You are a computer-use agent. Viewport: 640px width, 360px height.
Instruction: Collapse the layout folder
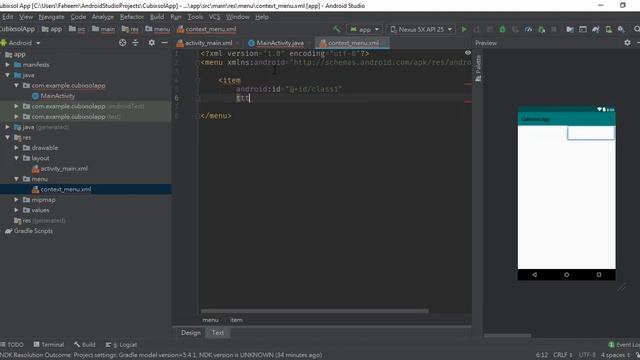tap(16, 158)
